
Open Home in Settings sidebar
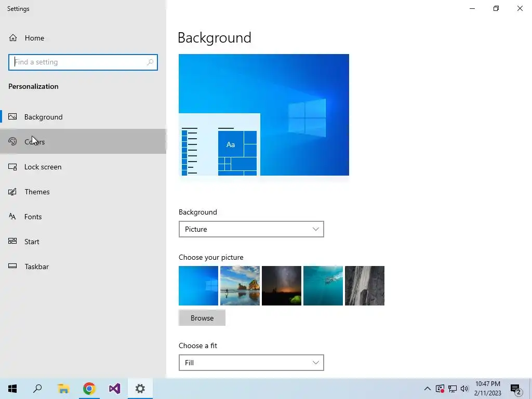pyautogui.click(x=83, y=38)
